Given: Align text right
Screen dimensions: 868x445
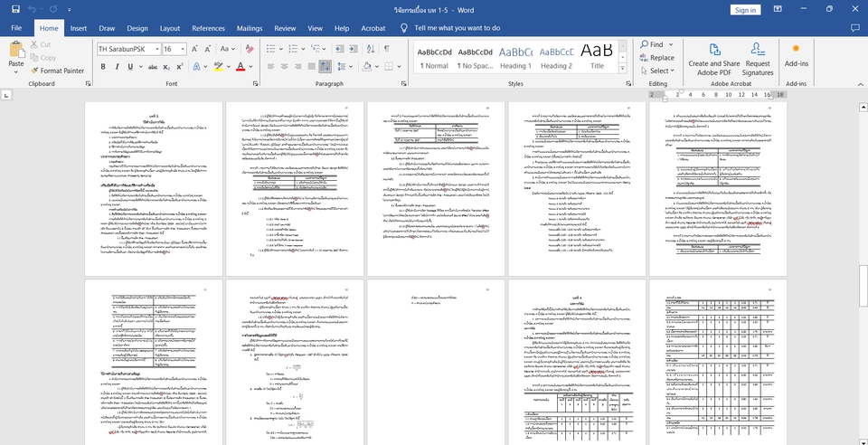Looking at the screenshot, I should [x=297, y=66].
